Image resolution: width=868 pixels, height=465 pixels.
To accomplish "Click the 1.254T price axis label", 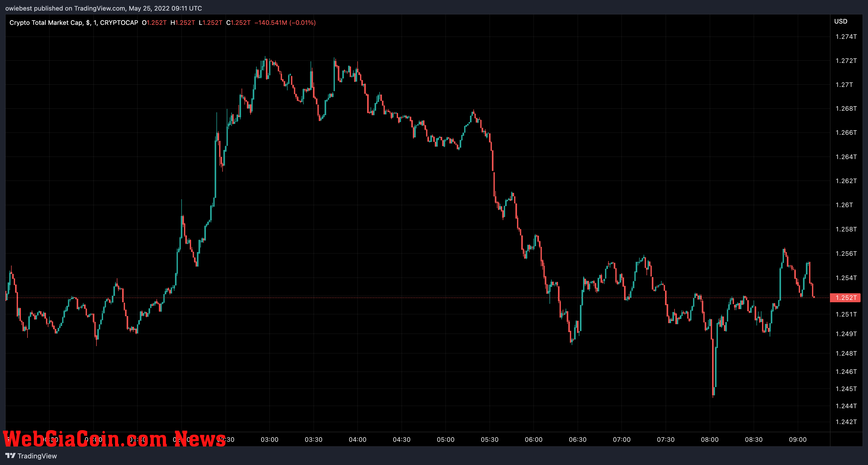I will (846, 278).
